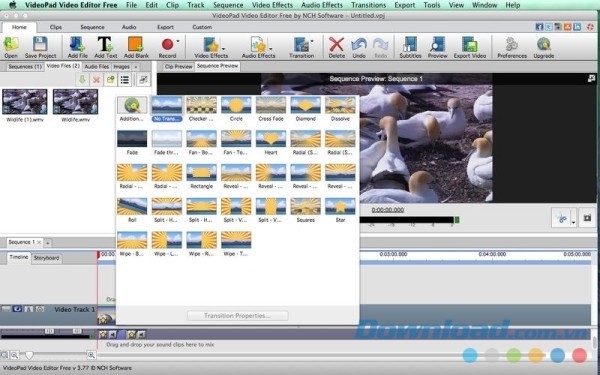This screenshot has width=600, height=375.
Task: Switch to the Storyboard view tab
Action: click(x=46, y=258)
